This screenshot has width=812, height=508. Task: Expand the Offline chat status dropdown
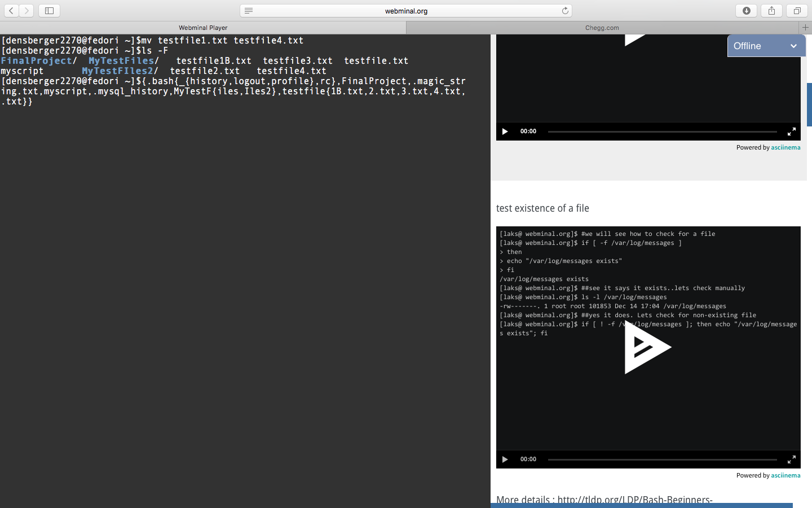[x=766, y=46]
